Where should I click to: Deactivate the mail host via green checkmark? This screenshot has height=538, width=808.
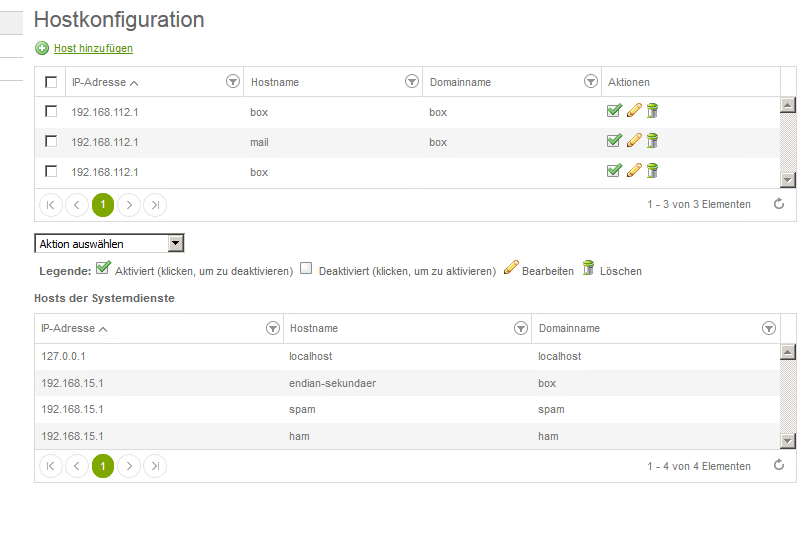coord(614,141)
